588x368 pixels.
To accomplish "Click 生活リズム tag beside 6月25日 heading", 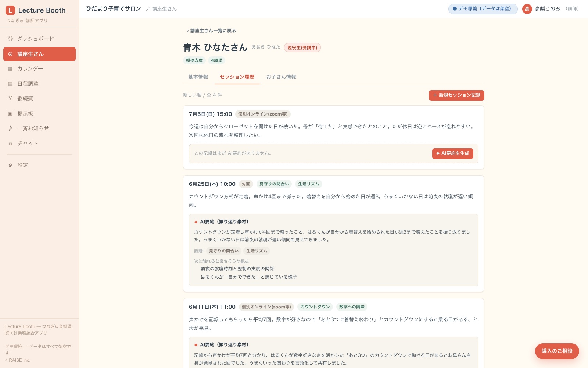I will pyautogui.click(x=309, y=184).
